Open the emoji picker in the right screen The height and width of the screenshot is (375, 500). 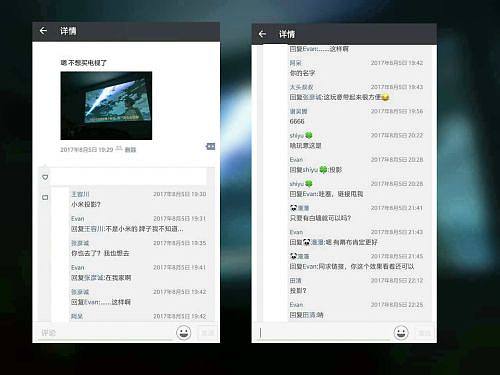tap(401, 332)
